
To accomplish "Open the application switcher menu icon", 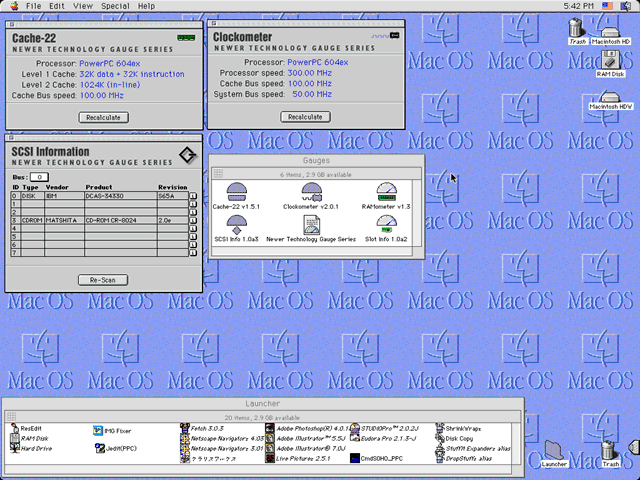I will click(626, 6).
